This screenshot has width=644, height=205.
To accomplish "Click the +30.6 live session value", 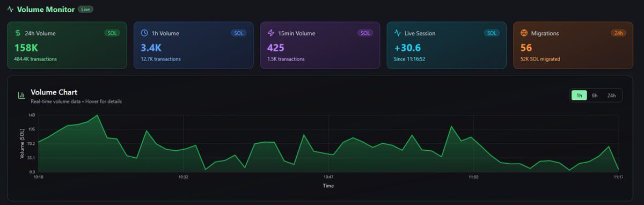I will (407, 48).
